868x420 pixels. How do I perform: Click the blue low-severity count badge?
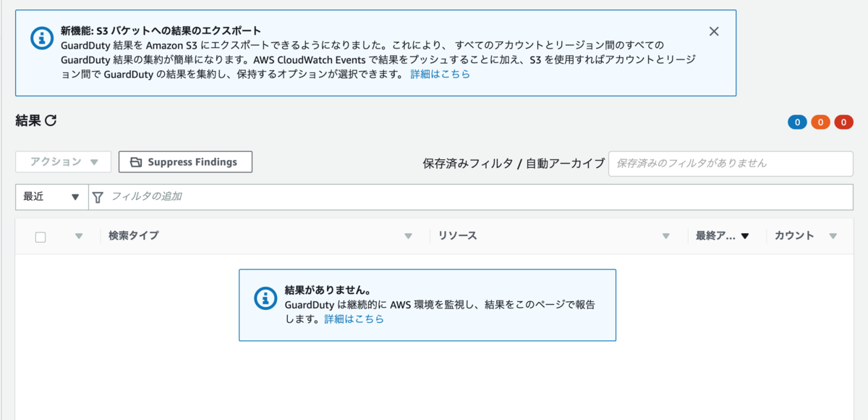pyautogui.click(x=796, y=122)
